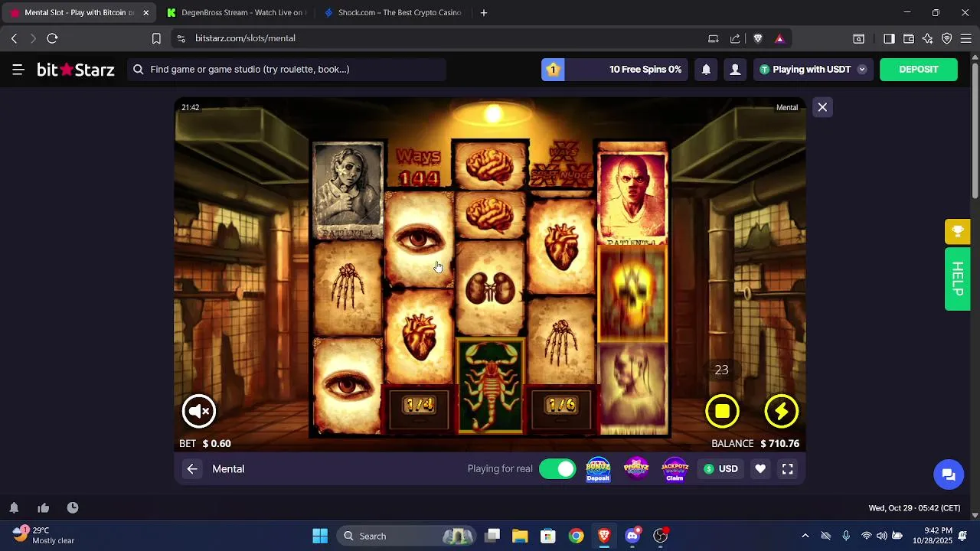Image resolution: width=980 pixels, height=551 pixels.
Task: Focus the game search field
Action: [286, 70]
